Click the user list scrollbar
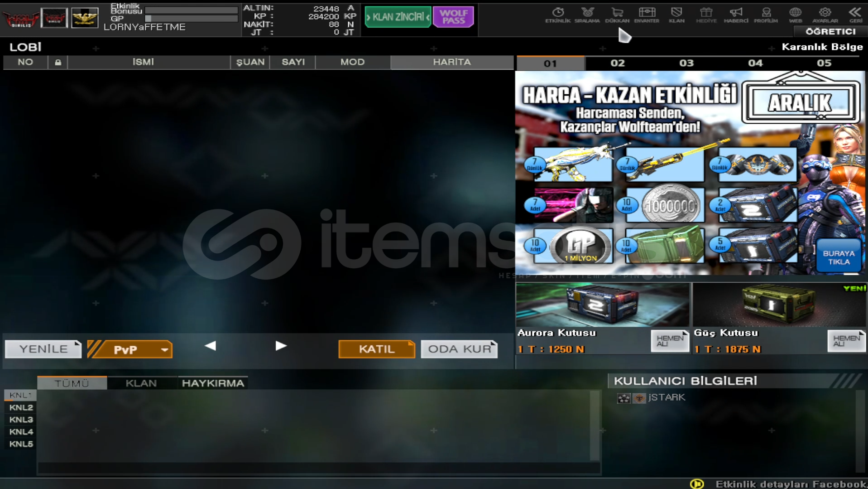The height and width of the screenshot is (489, 868). 860,431
